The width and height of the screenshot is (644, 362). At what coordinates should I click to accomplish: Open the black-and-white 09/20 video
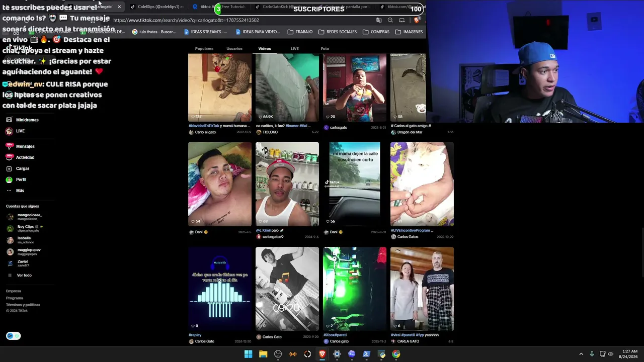[x=287, y=289]
